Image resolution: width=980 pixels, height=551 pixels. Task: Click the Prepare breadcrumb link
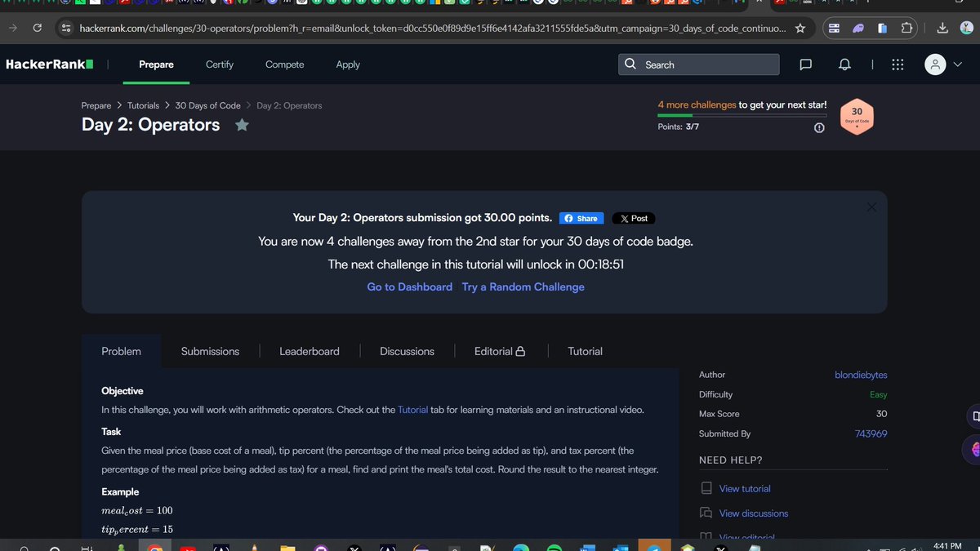96,105
